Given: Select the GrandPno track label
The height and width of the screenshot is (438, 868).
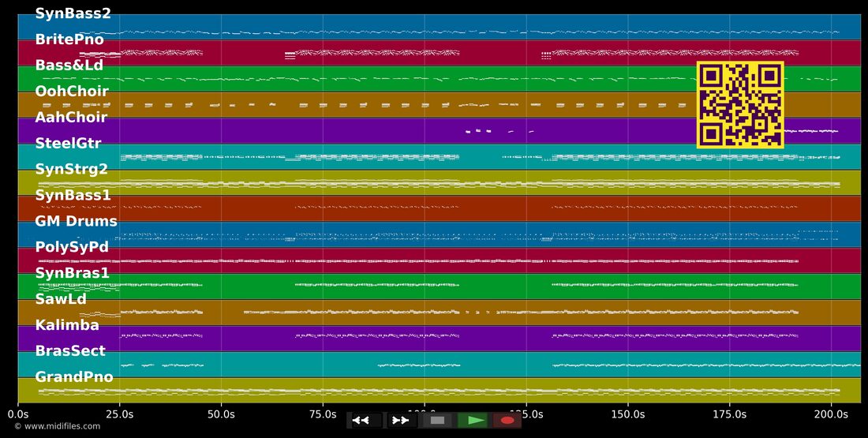Looking at the screenshot, I should (x=74, y=377).
